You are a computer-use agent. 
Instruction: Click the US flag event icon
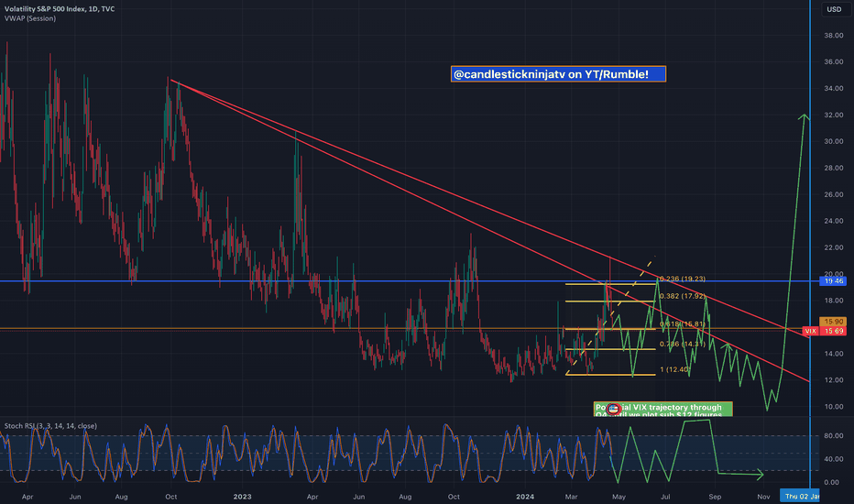point(613,409)
